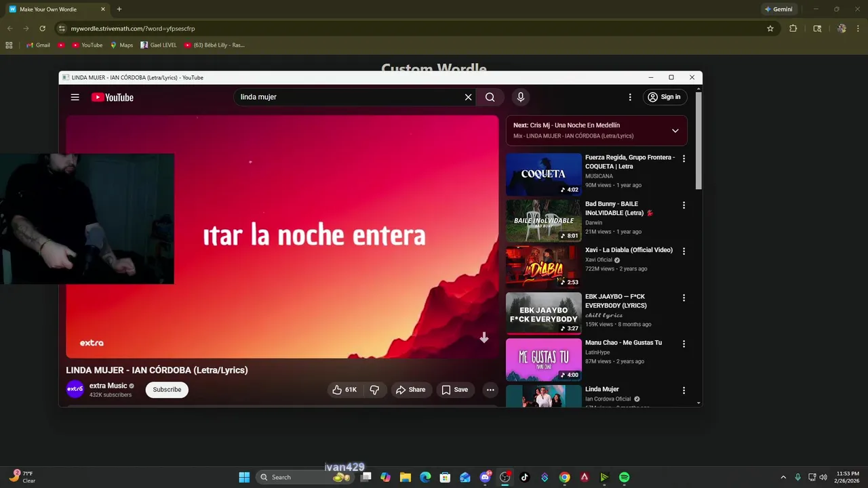This screenshot has height=488, width=868.
Task: Play the EBK JAAYBO lyrics thumbnail
Action: click(544, 313)
